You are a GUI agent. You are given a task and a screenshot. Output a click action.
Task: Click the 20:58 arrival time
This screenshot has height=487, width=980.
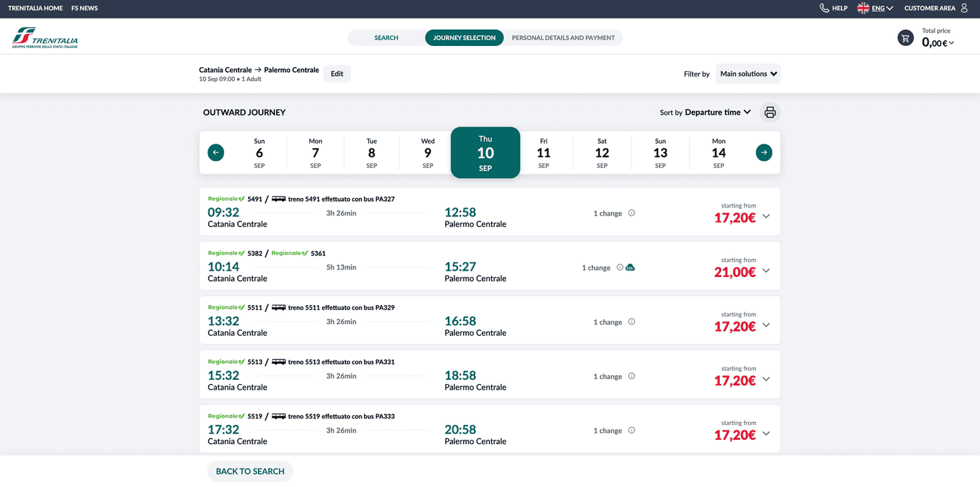(461, 429)
